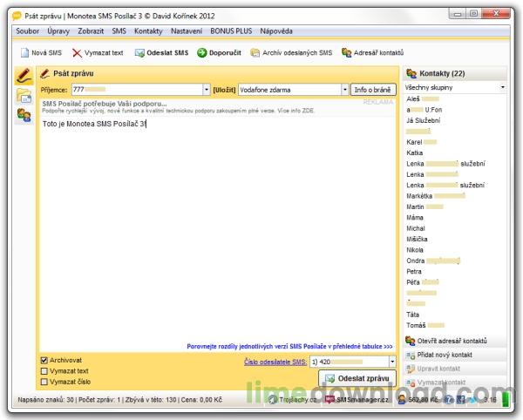523x420 pixels.
Task: Select the contacts people sidebar icon
Action: click(x=24, y=115)
